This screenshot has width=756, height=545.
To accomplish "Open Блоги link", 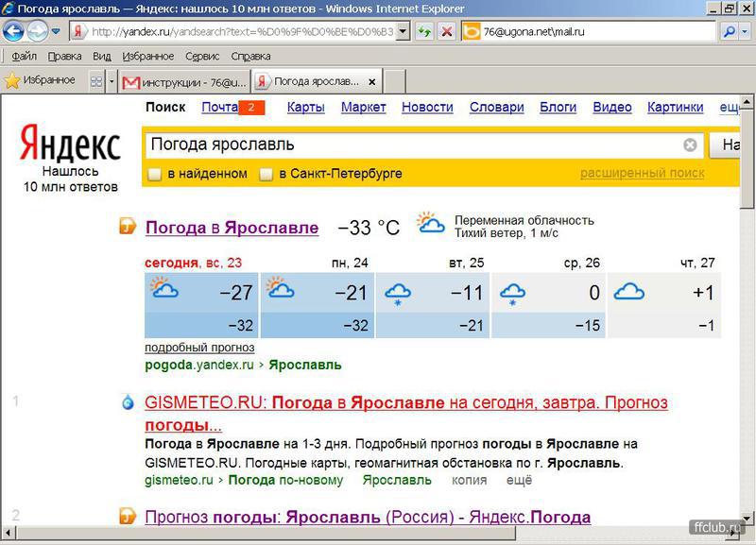I will (558, 107).
